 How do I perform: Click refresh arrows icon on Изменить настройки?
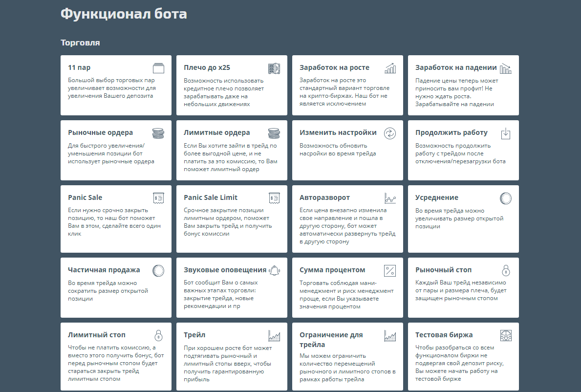click(x=390, y=133)
